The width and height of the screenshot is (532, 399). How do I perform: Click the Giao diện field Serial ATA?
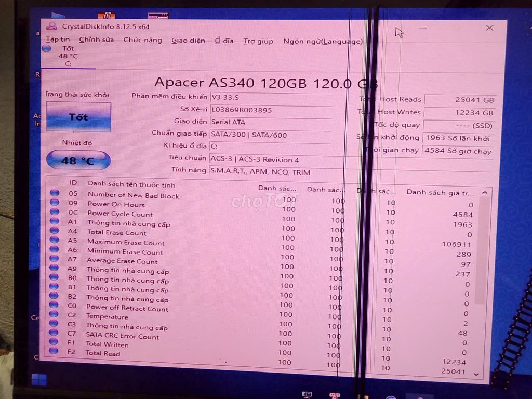coord(270,122)
